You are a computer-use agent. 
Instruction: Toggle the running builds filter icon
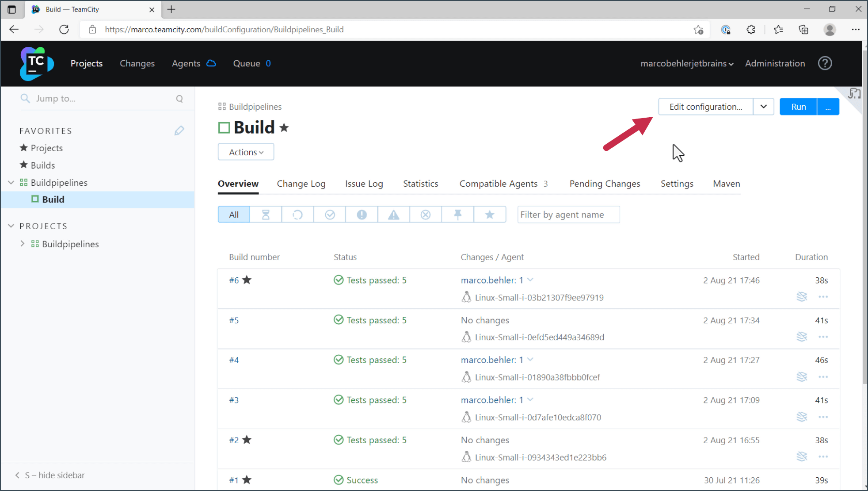click(x=297, y=214)
